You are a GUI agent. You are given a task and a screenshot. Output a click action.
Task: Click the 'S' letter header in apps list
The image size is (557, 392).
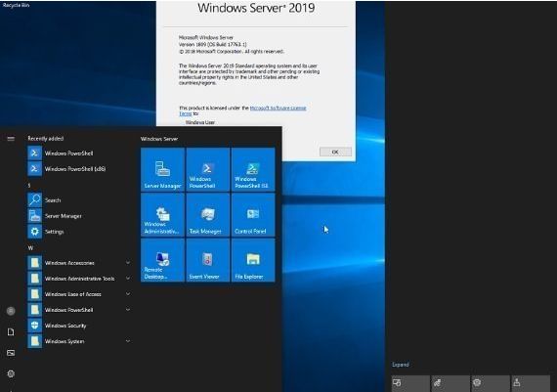click(x=29, y=185)
